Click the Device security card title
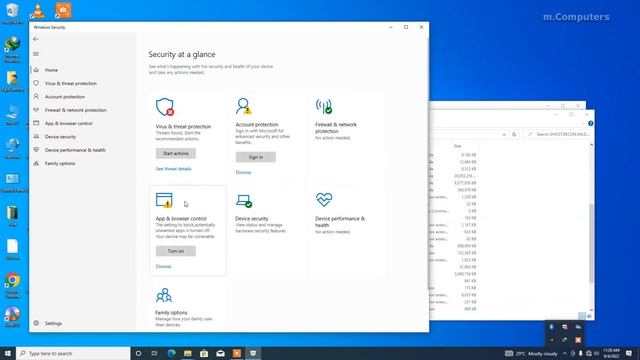The width and height of the screenshot is (640, 360). click(x=252, y=219)
